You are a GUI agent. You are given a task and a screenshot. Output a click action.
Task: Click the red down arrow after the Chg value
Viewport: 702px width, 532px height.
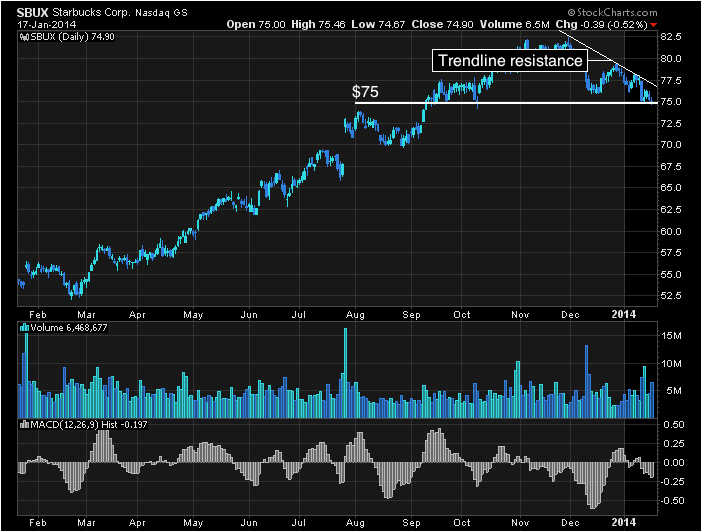tap(654, 25)
